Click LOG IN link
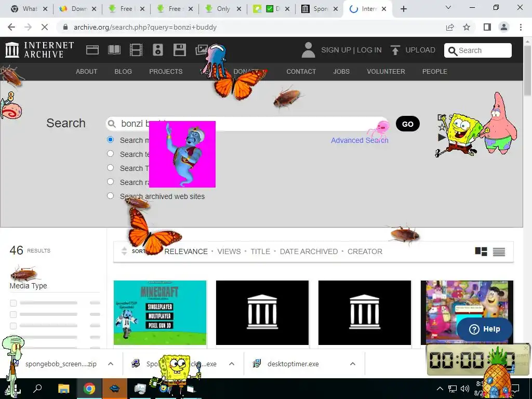Image resolution: width=532 pixels, height=399 pixels. pos(369,50)
